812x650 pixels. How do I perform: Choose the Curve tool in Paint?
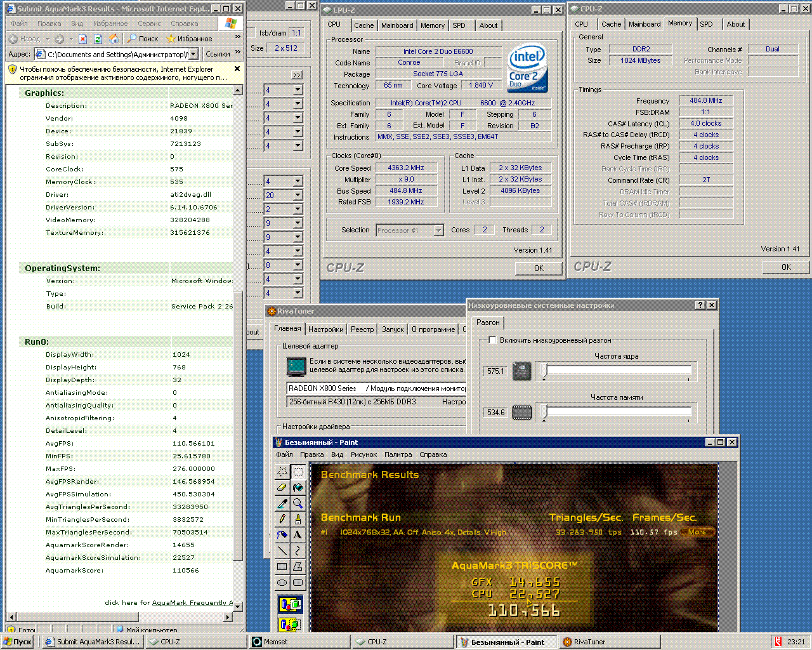click(x=298, y=550)
